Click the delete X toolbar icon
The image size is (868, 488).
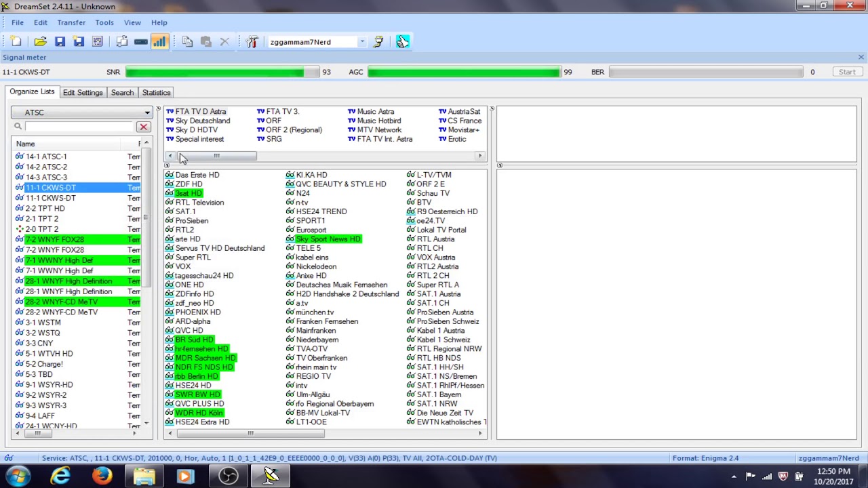click(224, 42)
